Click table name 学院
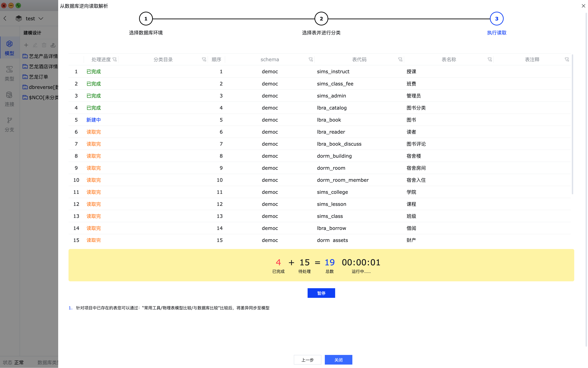 (x=411, y=192)
